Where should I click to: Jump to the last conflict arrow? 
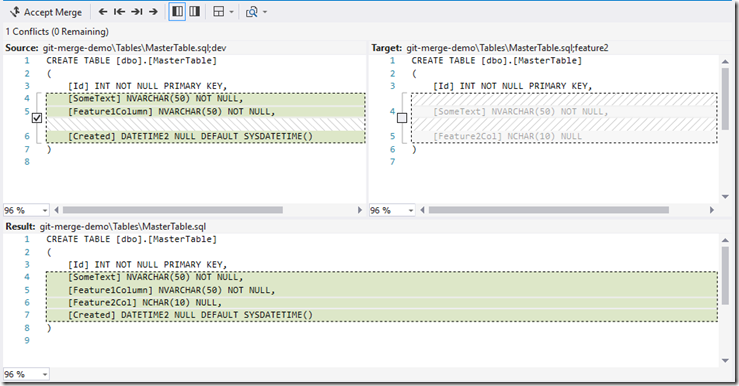[137, 12]
